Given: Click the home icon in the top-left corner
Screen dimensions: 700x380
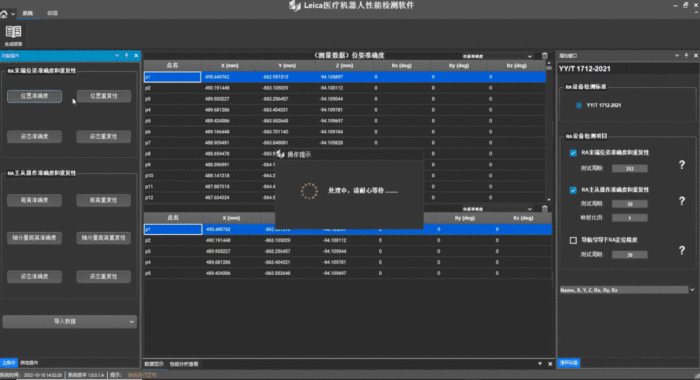Looking at the screenshot, I should point(4,14).
